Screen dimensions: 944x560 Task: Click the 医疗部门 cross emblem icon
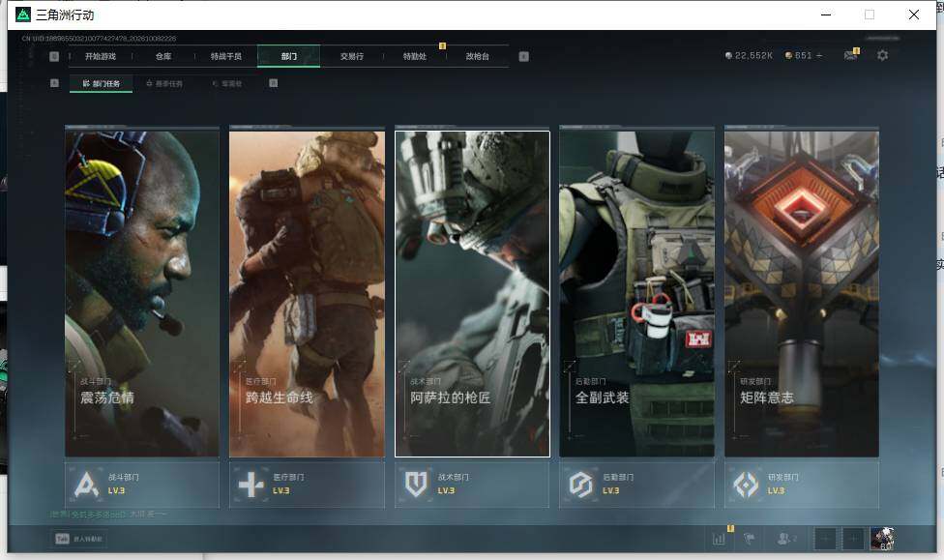point(251,485)
